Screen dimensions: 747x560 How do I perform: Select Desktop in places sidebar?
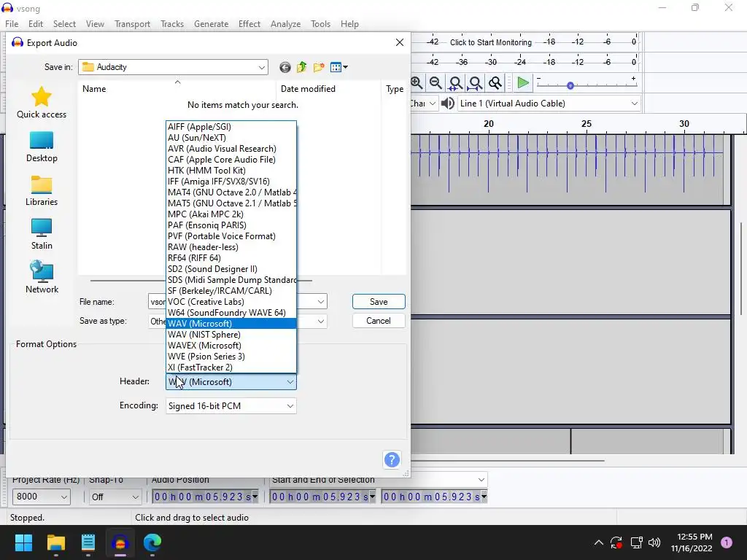click(42, 147)
